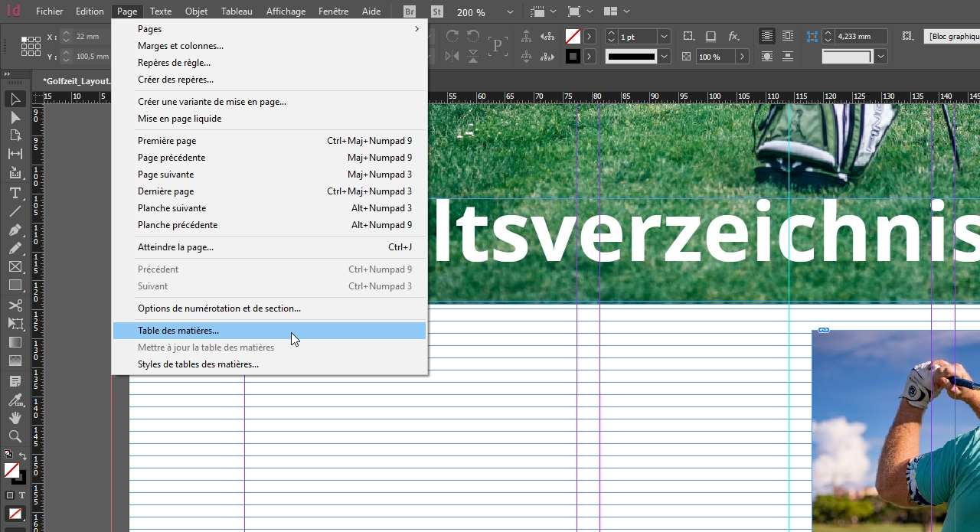
Task: Open Adobe Stock via St icon
Action: point(436,11)
